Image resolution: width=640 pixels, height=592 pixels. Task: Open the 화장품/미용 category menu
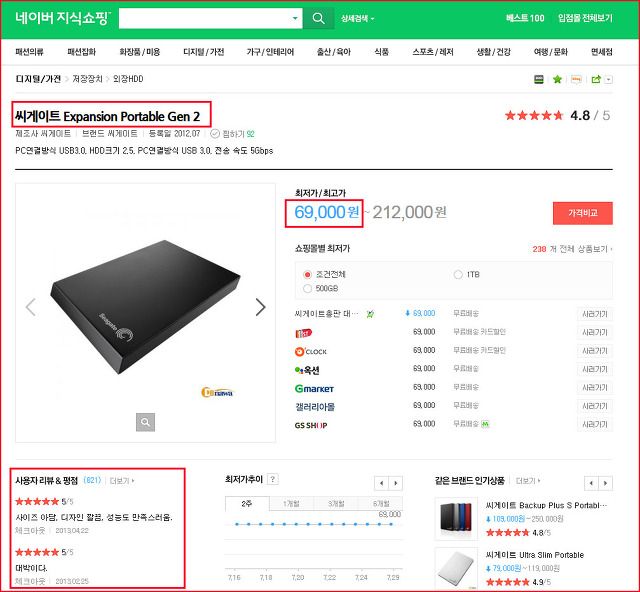pyautogui.click(x=140, y=52)
